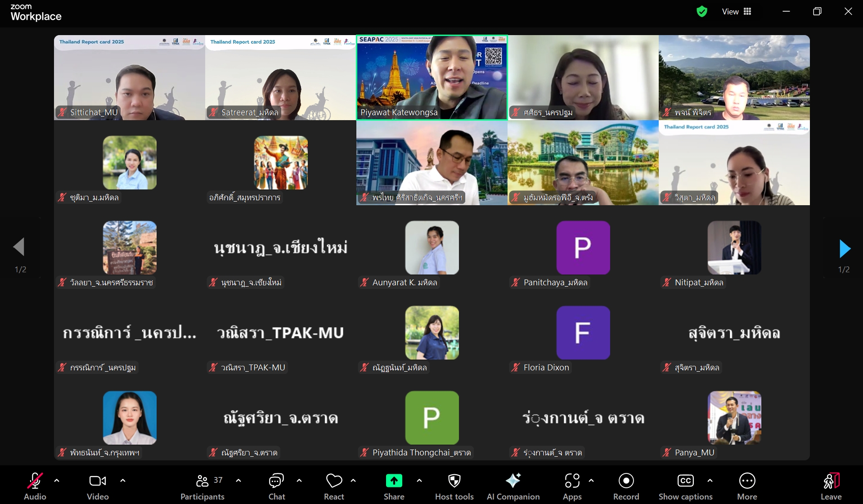Open the View layout menu

[737, 12]
